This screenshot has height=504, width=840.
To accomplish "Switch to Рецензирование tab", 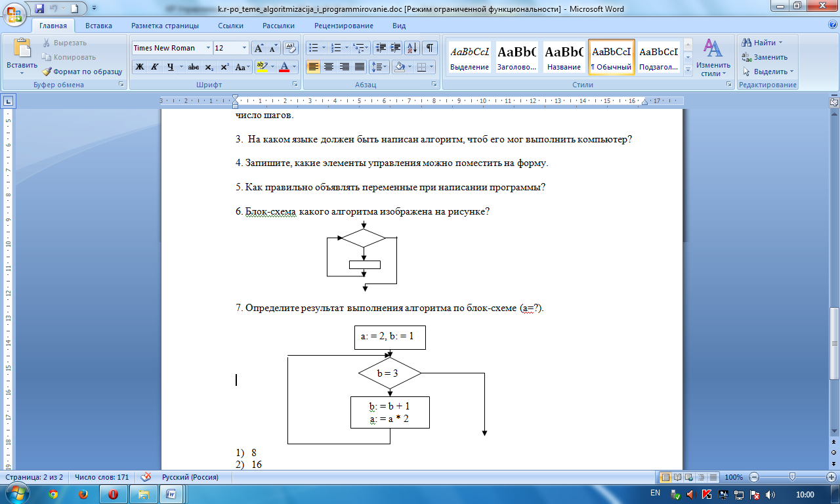I will [343, 26].
